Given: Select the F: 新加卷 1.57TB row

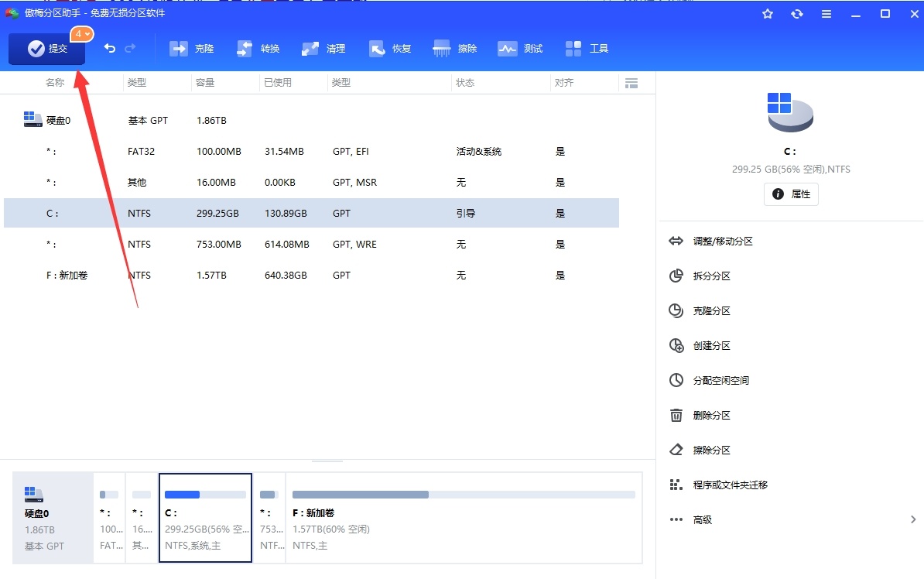Looking at the screenshot, I should [311, 276].
